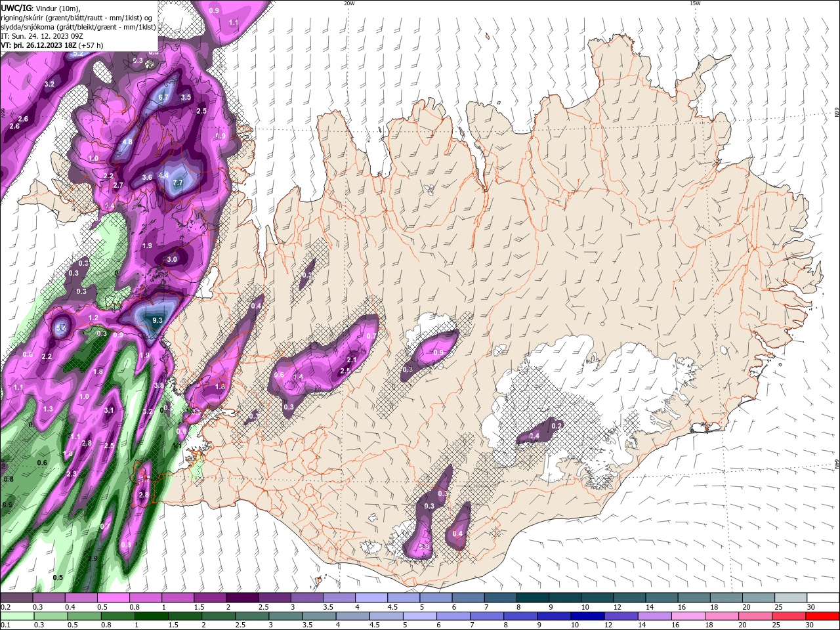Select light pink bottom-row swatch between 16 and 18

coord(688,616)
